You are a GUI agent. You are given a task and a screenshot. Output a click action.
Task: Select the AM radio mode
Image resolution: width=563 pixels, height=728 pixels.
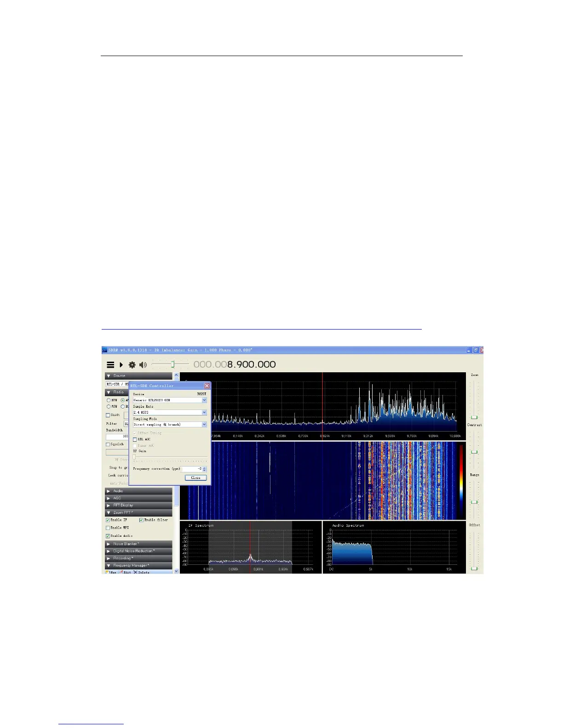(123, 400)
